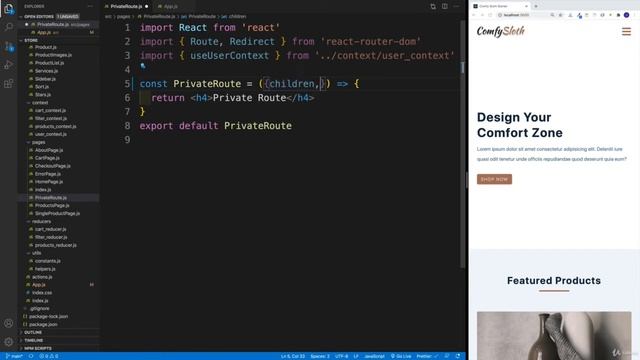Open helpers.js file

(x=45, y=269)
